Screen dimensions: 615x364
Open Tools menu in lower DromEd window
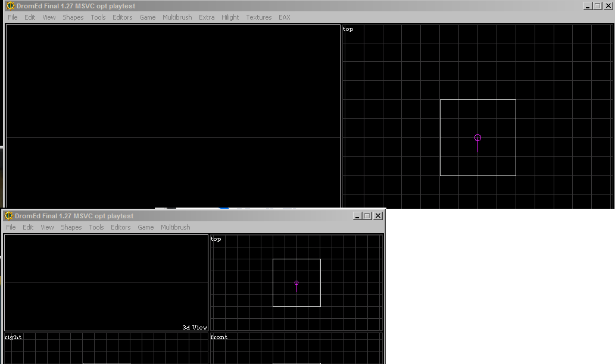coord(96,227)
